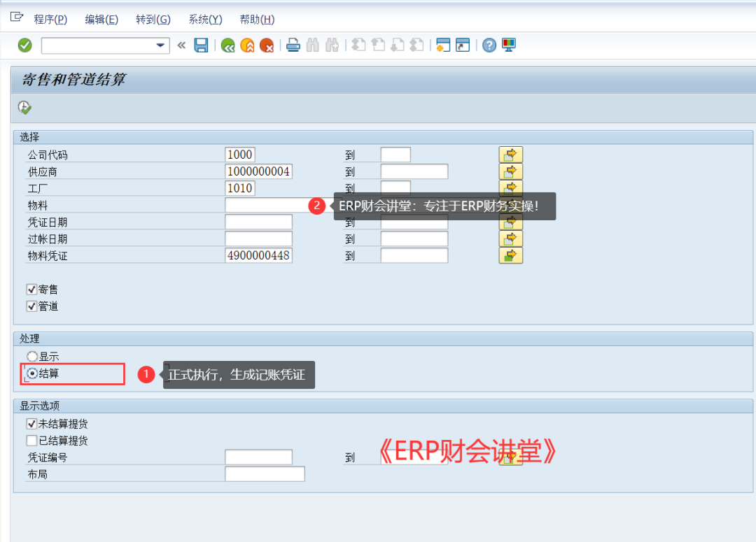Image resolution: width=756 pixels, height=542 pixels.
Task: Click the 布局 input field
Action: (x=265, y=474)
